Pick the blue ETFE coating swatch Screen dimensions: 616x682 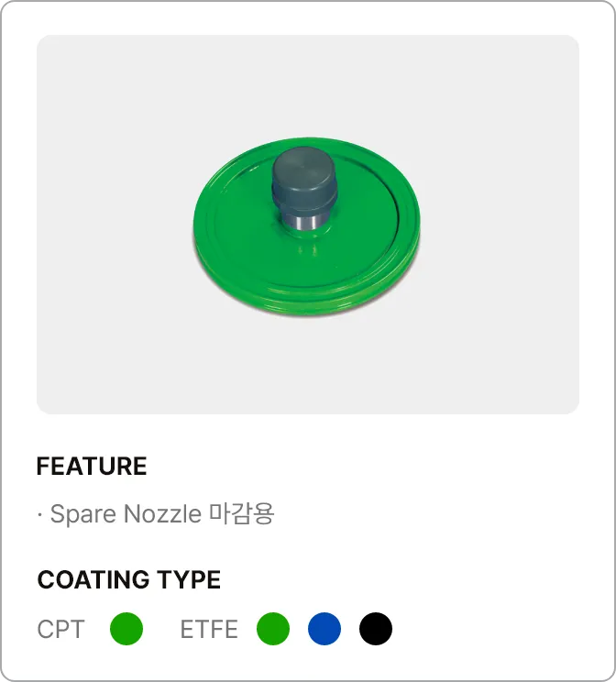coord(324,629)
